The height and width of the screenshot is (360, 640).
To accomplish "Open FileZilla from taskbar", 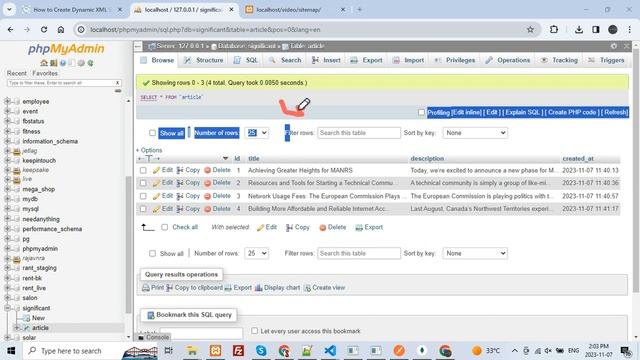I will coord(238,351).
